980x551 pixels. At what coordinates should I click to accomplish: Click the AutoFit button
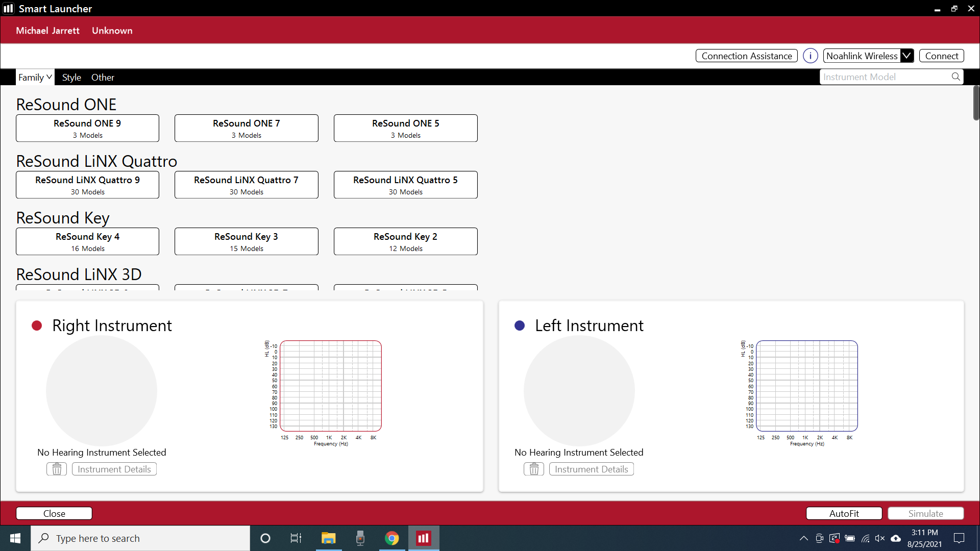pos(844,513)
